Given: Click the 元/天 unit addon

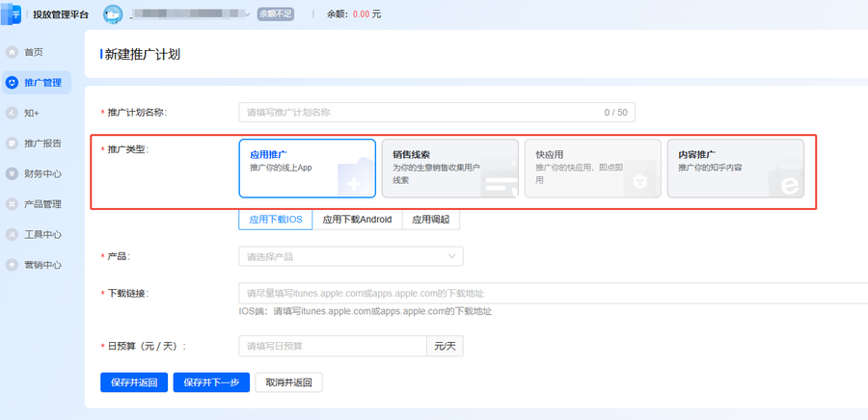Looking at the screenshot, I should coord(445,346).
